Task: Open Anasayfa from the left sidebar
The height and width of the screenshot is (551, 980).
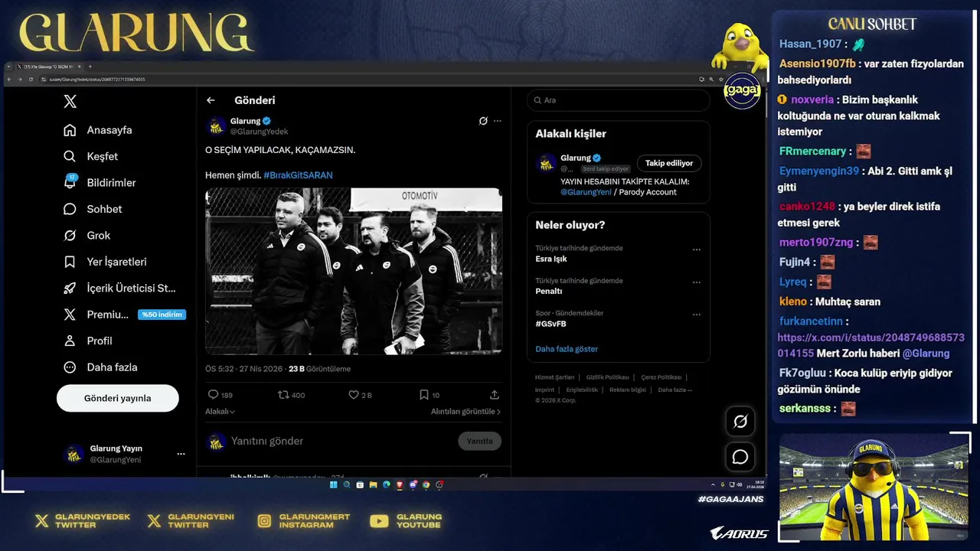Action: pos(98,130)
